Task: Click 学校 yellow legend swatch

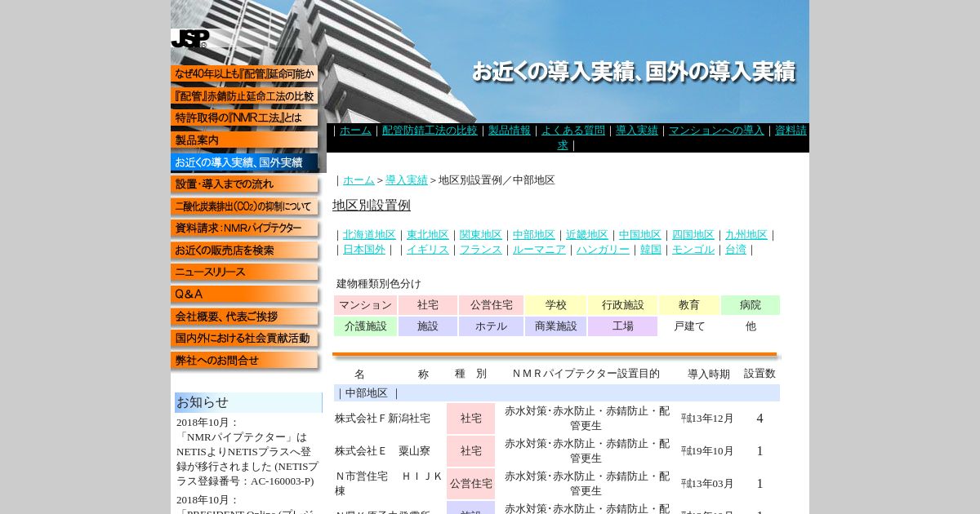Action: [x=555, y=305]
